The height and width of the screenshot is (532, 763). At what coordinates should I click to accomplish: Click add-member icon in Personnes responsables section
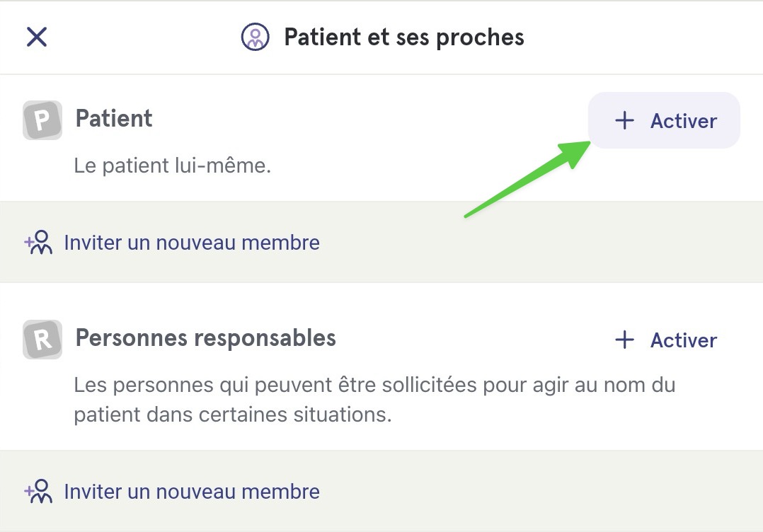[38, 492]
